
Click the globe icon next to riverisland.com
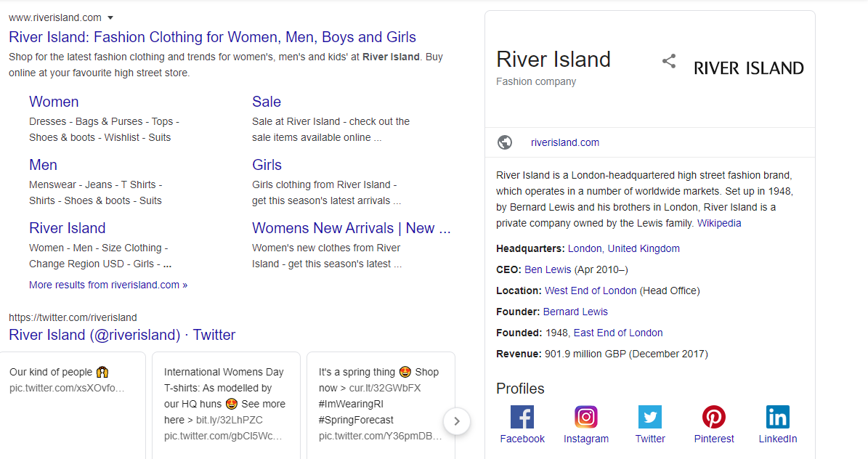[x=505, y=142]
